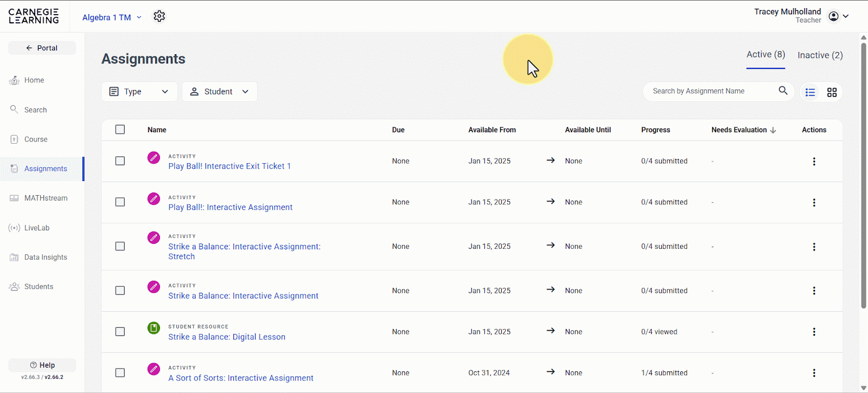Click activity pencil icon for Play Ball!: Interactive Assignment
The height and width of the screenshot is (393, 868).
(x=154, y=199)
